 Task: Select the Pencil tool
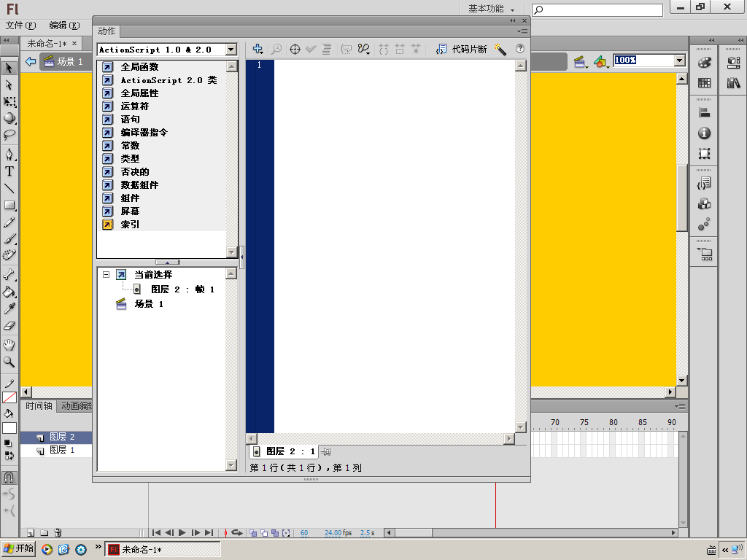click(9, 222)
